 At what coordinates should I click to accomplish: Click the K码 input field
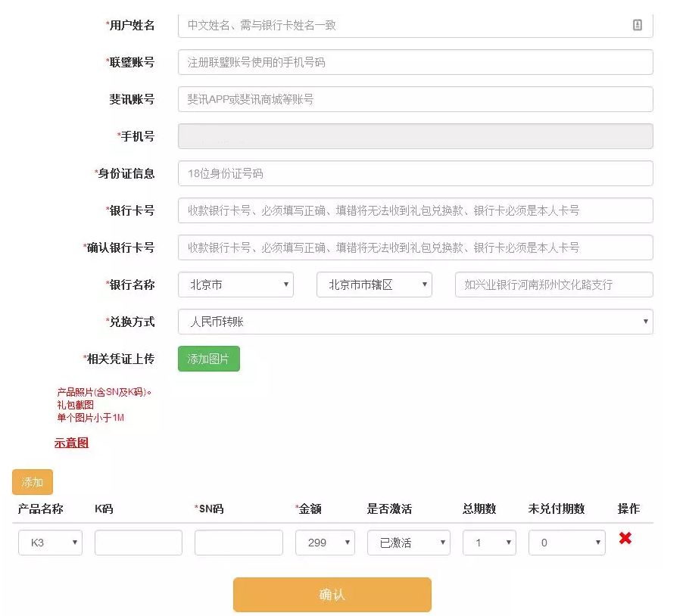(139, 543)
